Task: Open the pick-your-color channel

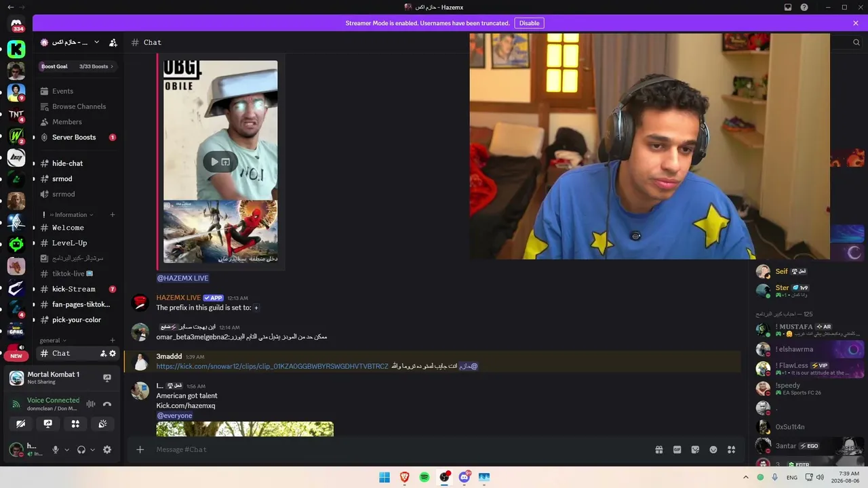Action: 77,320
